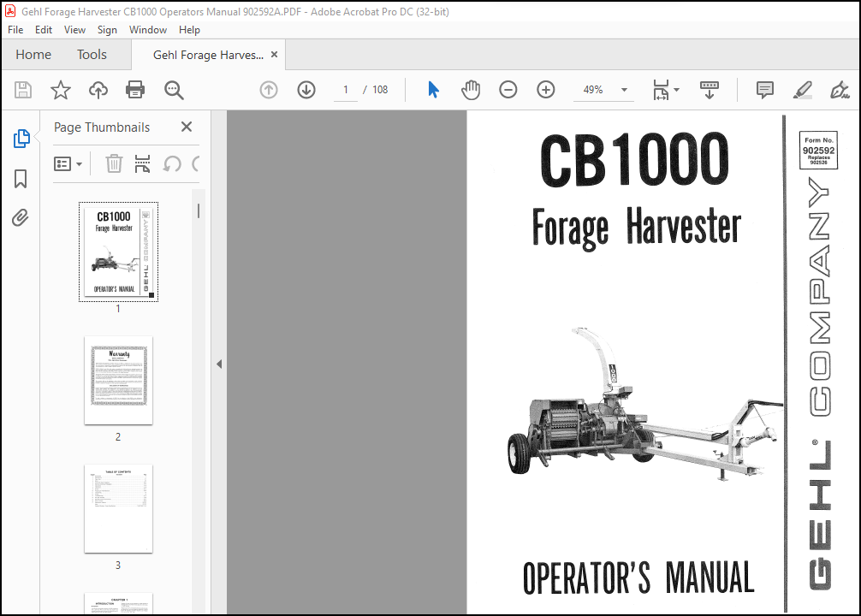Viewport: 861px width, 616px height.
Task: Click the 49% zoom value field
Action: click(593, 90)
